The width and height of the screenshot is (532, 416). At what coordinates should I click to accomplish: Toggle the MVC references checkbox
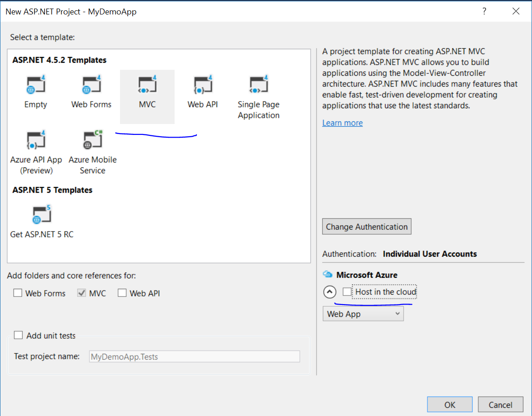tap(82, 293)
